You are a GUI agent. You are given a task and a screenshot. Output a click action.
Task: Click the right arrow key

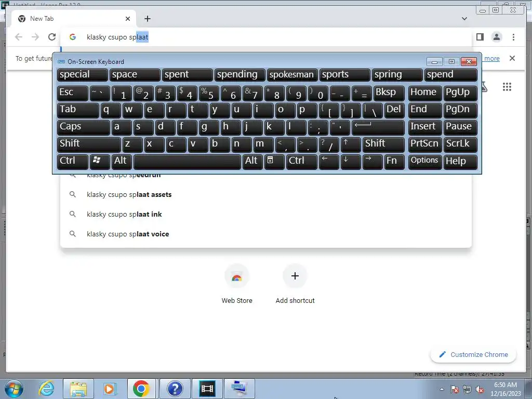373,162
